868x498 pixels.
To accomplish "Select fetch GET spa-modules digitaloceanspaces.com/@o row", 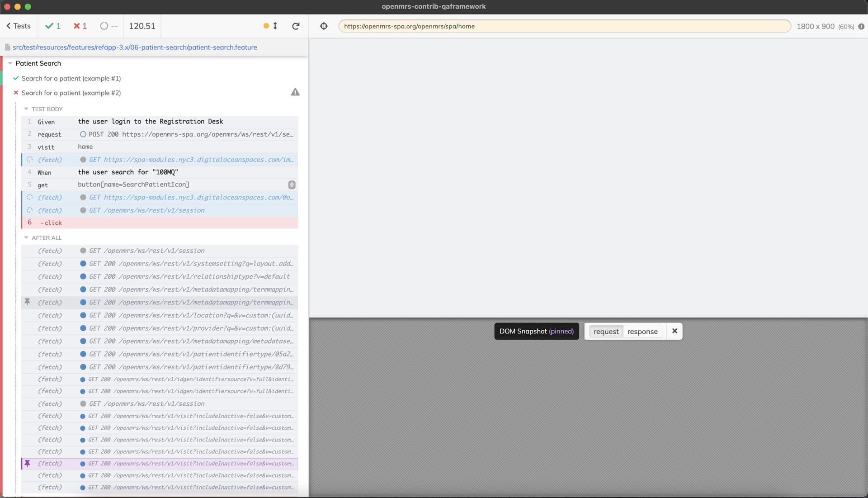I will click(x=160, y=197).
